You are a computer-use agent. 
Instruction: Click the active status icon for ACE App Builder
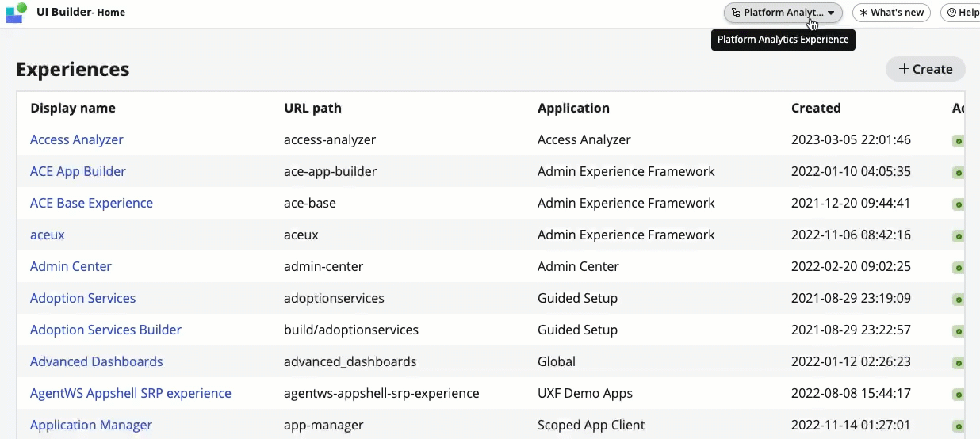point(958,173)
